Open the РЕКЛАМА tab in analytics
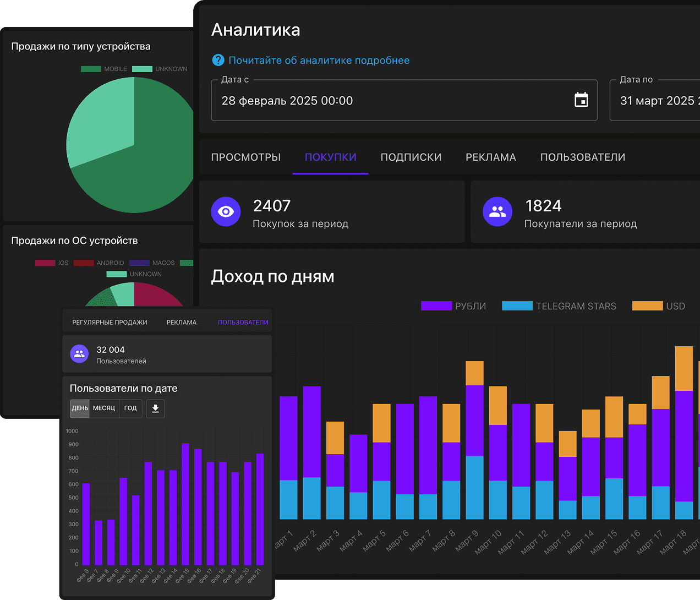The width and height of the screenshot is (700, 600). (491, 157)
